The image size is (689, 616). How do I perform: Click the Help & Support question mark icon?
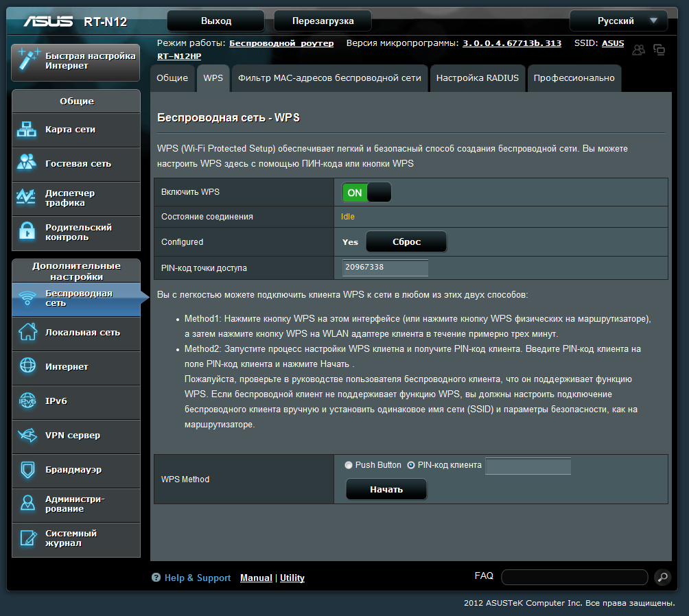156,578
